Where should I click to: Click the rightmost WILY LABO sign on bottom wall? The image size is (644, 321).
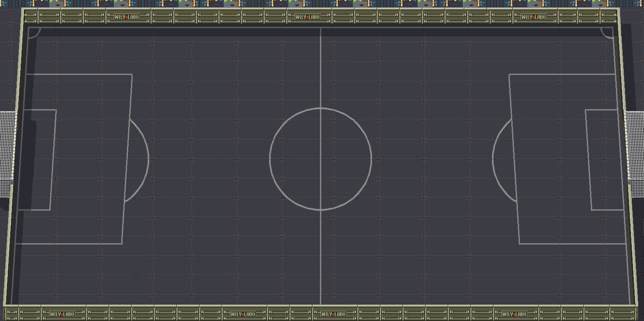[x=514, y=314]
